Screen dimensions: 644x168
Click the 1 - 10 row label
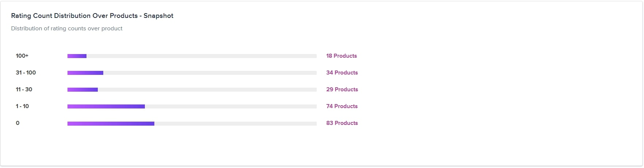pos(22,106)
